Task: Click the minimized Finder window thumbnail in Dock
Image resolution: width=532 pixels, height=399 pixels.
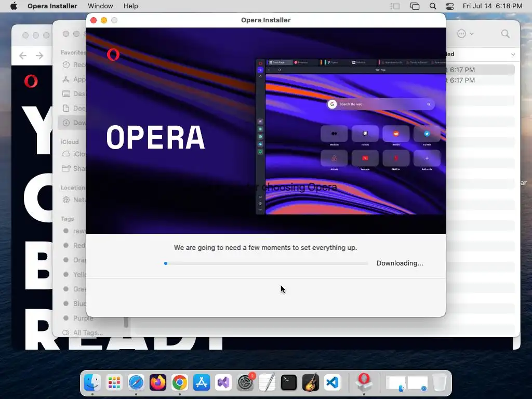Action: coord(395,383)
